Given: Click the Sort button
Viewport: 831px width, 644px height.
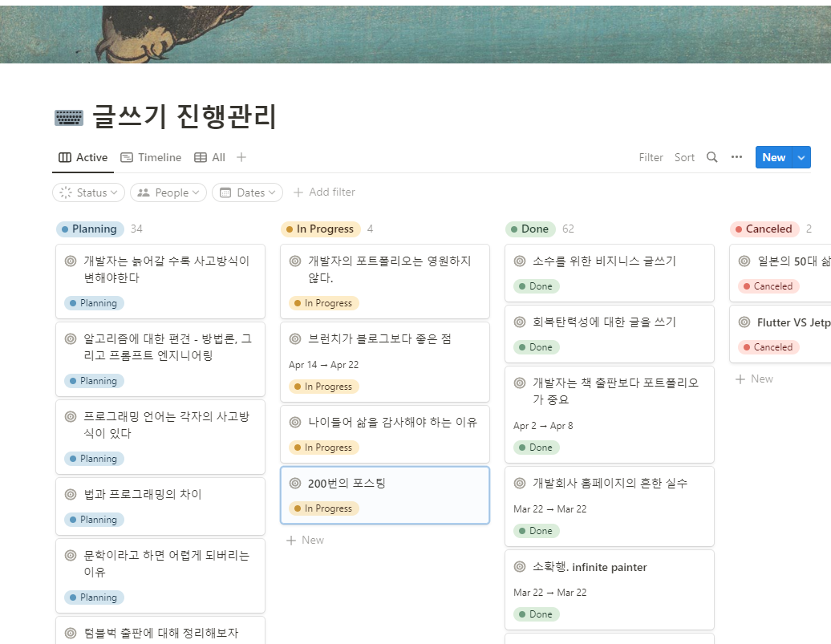Looking at the screenshot, I should [684, 157].
